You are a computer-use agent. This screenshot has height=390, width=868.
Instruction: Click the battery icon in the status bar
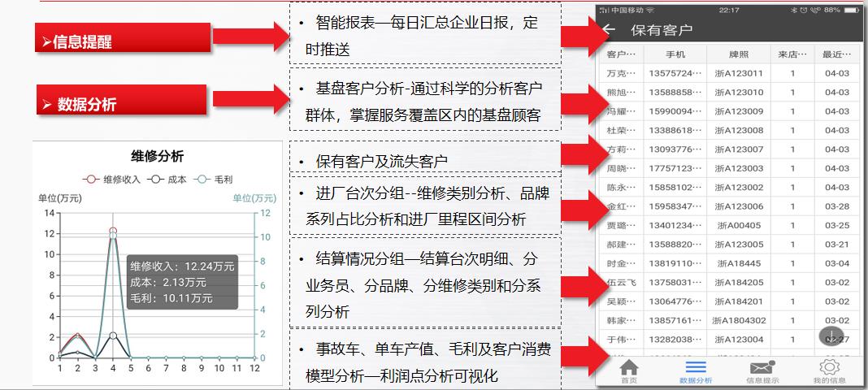tap(850, 10)
